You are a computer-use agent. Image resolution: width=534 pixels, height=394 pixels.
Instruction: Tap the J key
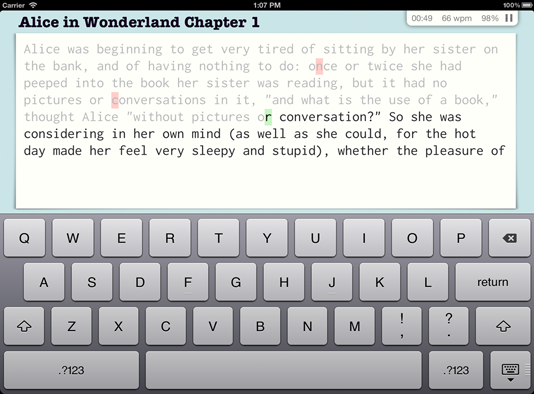point(332,282)
